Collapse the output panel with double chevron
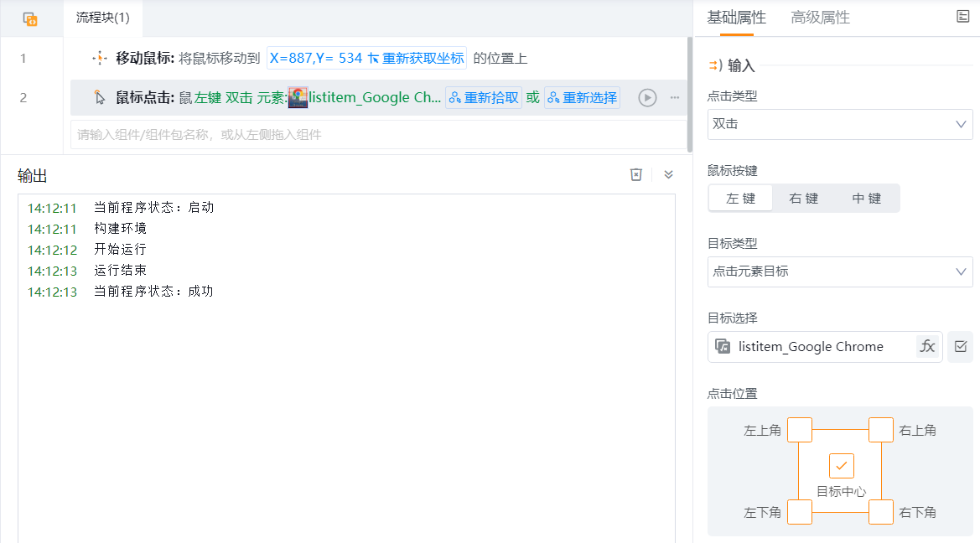This screenshot has height=543, width=980. 668,174
